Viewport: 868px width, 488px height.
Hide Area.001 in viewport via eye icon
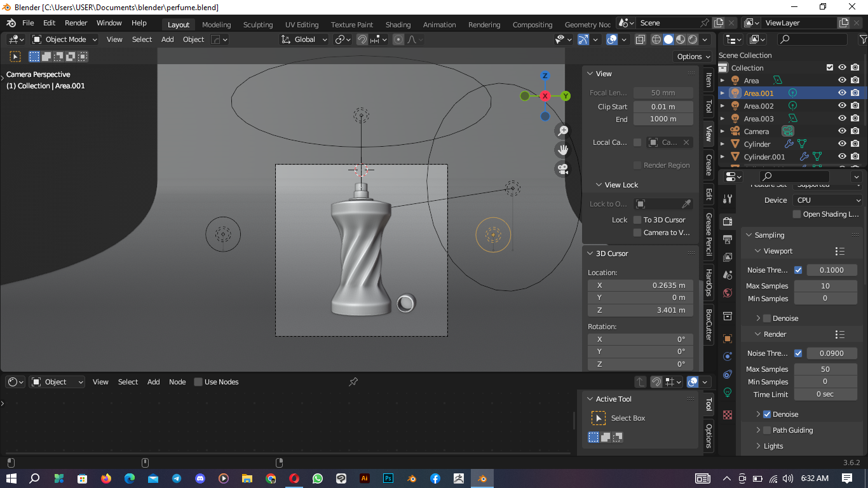click(842, 93)
